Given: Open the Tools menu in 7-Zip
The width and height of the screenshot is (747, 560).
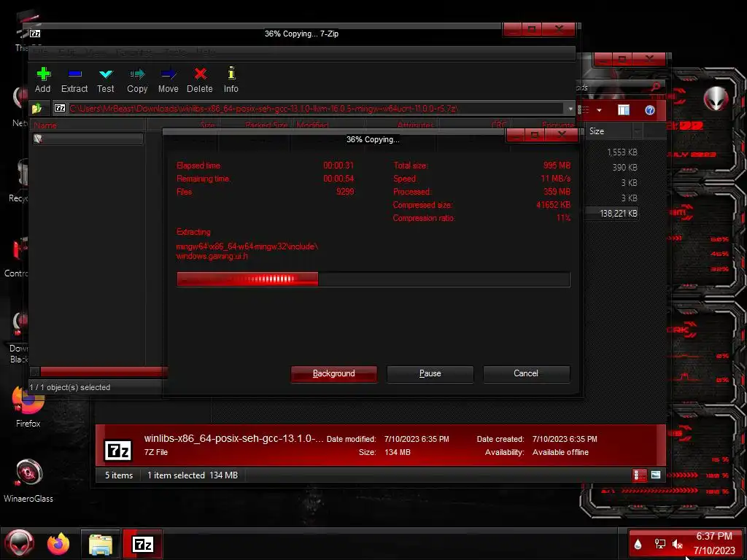Looking at the screenshot, I should coord(175,52).
